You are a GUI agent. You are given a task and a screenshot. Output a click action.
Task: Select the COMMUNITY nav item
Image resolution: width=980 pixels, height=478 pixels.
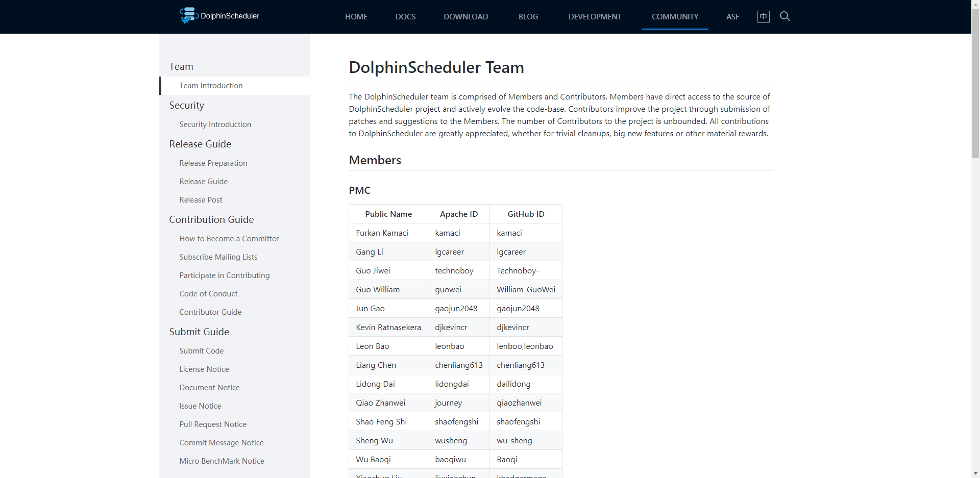click(x=675, y=17)
